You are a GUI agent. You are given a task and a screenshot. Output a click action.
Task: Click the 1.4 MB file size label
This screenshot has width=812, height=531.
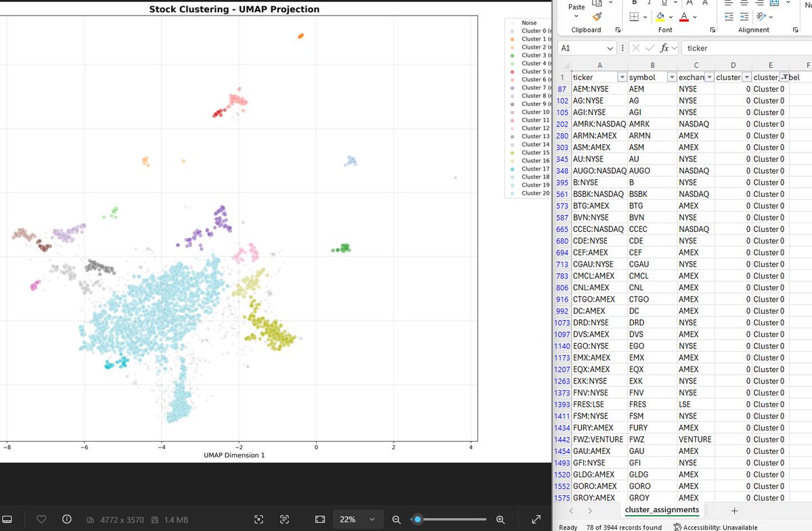[x=176, y=520]
